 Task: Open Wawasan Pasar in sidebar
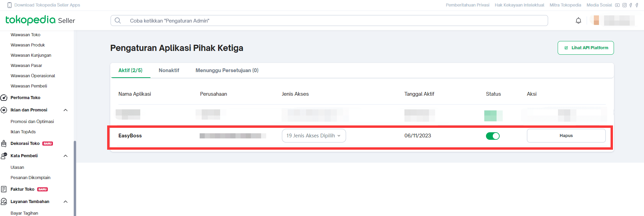click(26, 66)
